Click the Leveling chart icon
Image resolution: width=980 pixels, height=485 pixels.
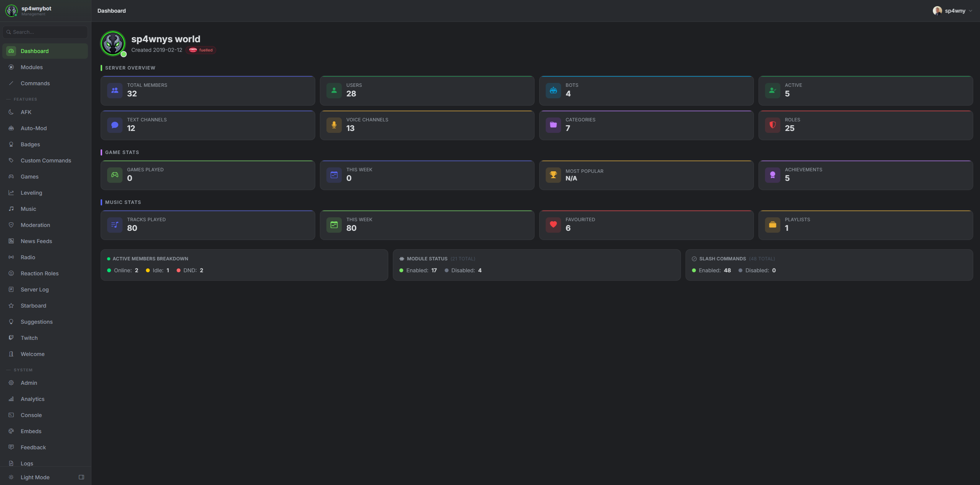11,192
